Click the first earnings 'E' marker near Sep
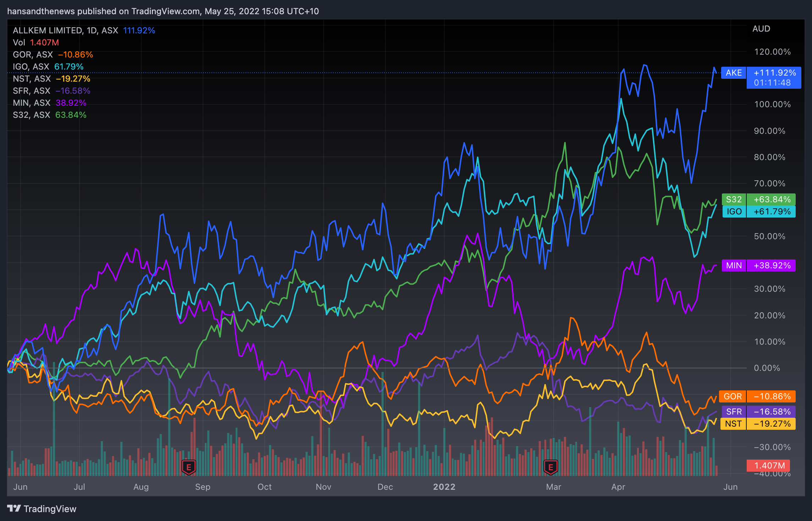The width and height of the screenshot is (812, 521). click(189, 467)
